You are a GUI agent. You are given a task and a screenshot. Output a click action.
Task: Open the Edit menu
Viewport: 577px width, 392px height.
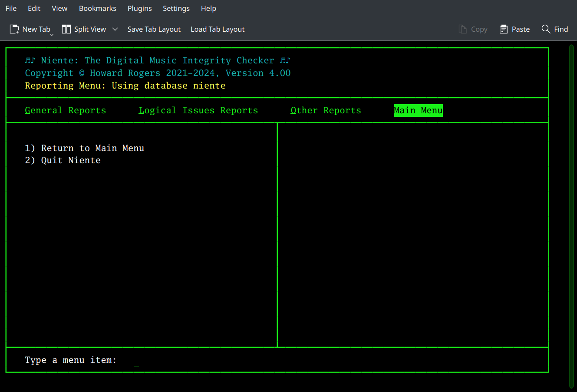(34, 8)
